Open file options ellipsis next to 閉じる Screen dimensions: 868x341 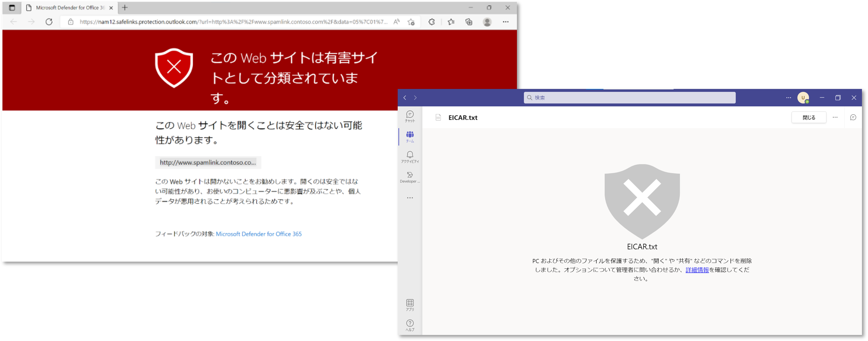click(x=835, y=117)
